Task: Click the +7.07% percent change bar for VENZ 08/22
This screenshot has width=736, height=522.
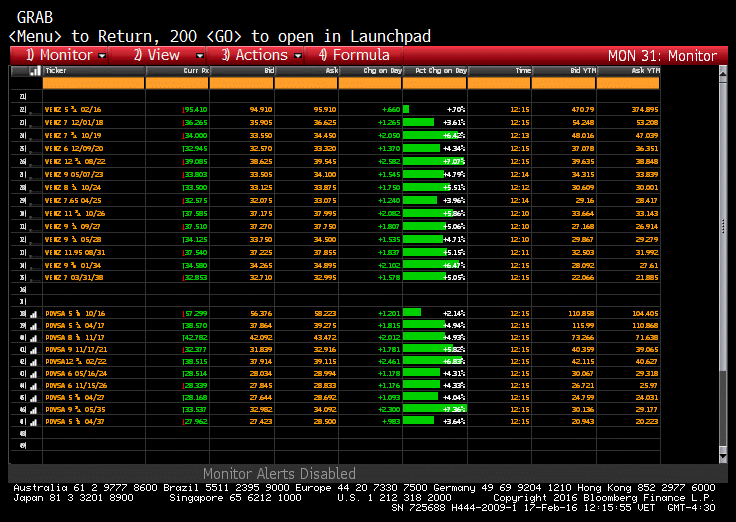Action: pyautogui.click(x=435, y=161)
